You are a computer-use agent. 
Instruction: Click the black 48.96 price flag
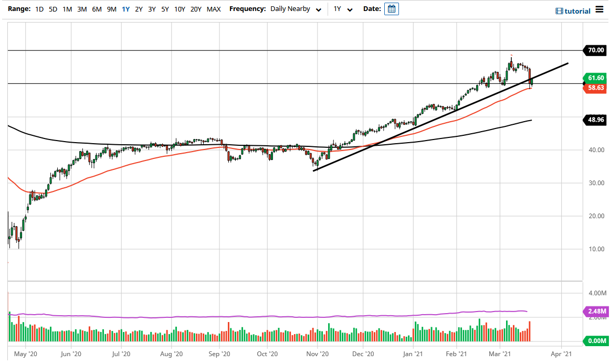595,120
